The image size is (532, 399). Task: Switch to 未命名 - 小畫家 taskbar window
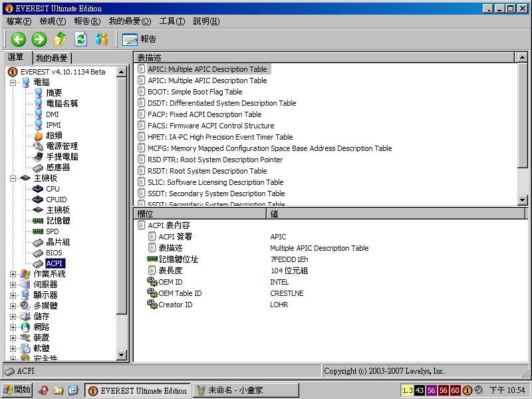(246, 390)
